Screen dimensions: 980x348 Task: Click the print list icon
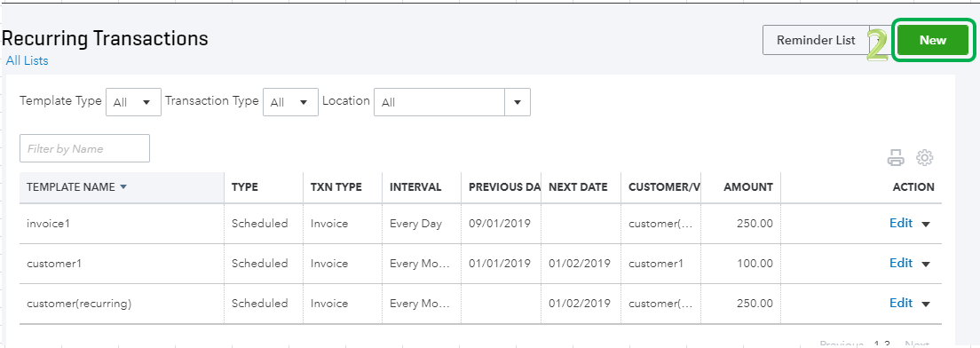point(896,158)
